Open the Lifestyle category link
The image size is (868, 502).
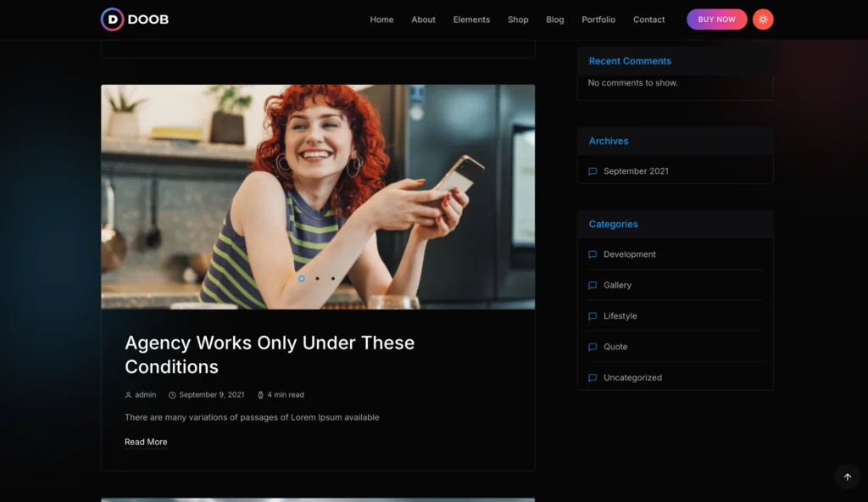[620, 316]
